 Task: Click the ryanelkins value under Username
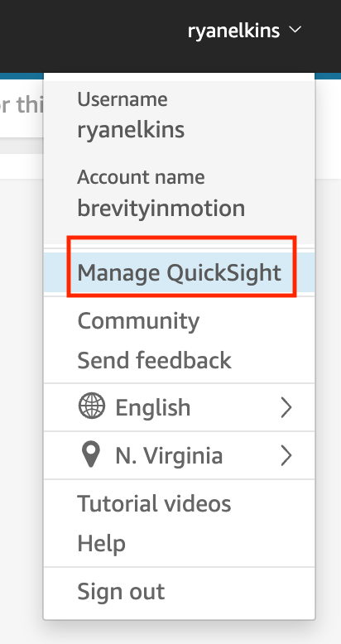(x=131, y=130)
